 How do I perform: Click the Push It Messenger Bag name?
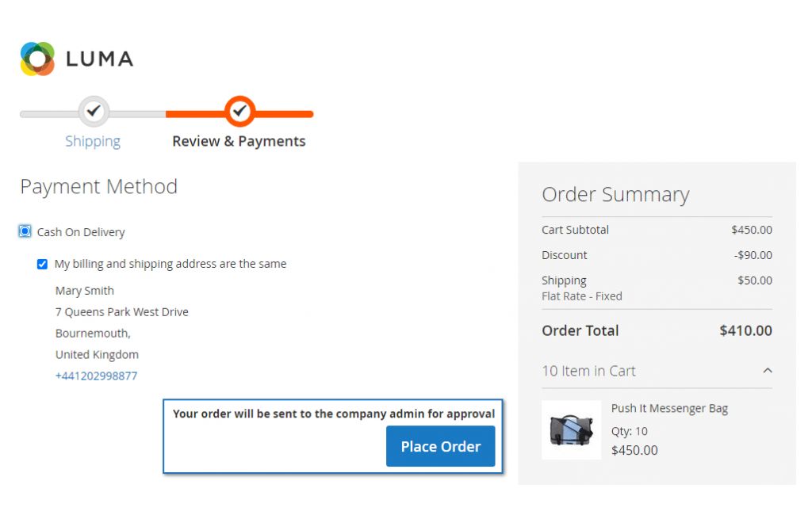669,408
